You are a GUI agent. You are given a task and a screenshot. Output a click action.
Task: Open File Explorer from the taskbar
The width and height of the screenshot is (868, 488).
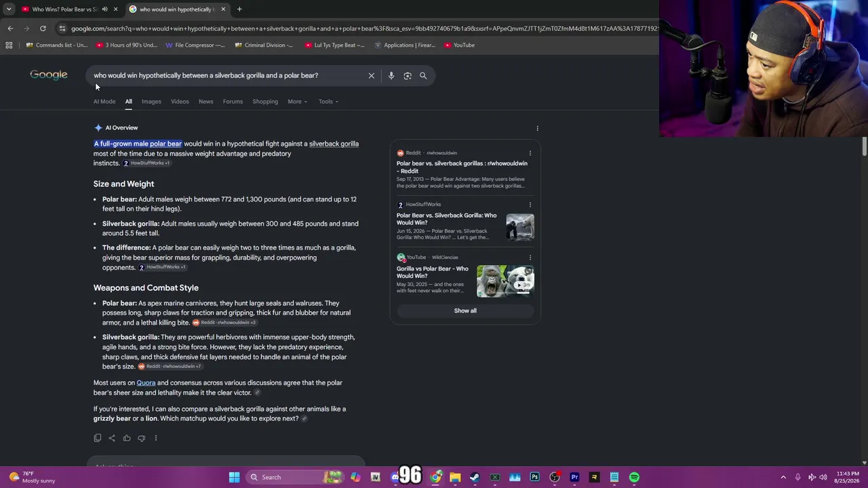[x=455, y=477]
